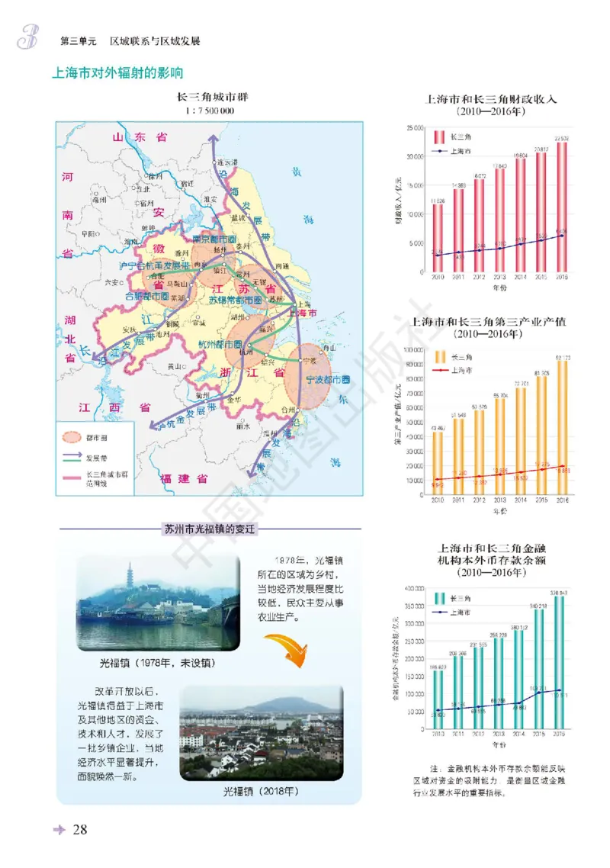Click the blue 上海市 line icon in revenue chart legend
610x868 pixels.
tap(439, 151)
